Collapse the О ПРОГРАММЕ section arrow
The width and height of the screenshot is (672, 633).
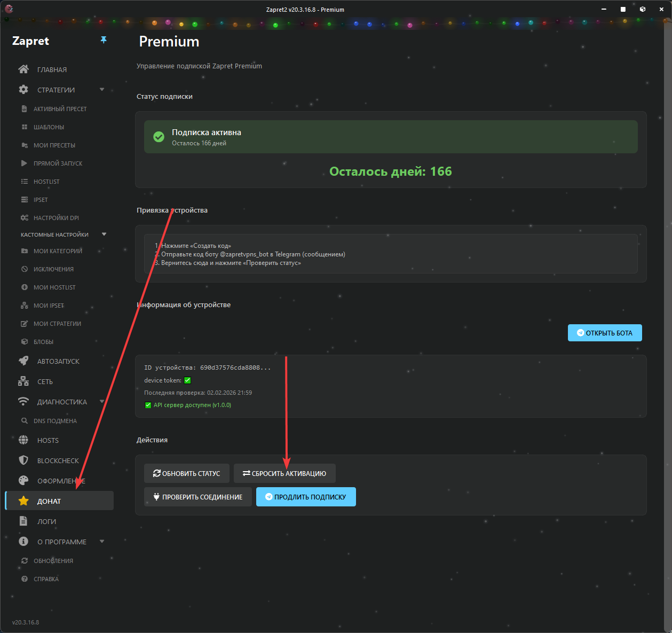tap(102, 542)
